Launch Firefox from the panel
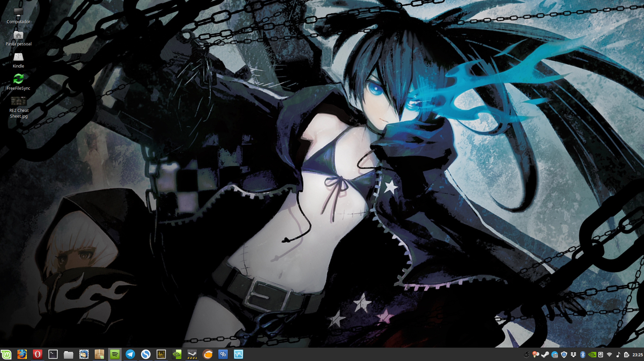 (22, 354)
